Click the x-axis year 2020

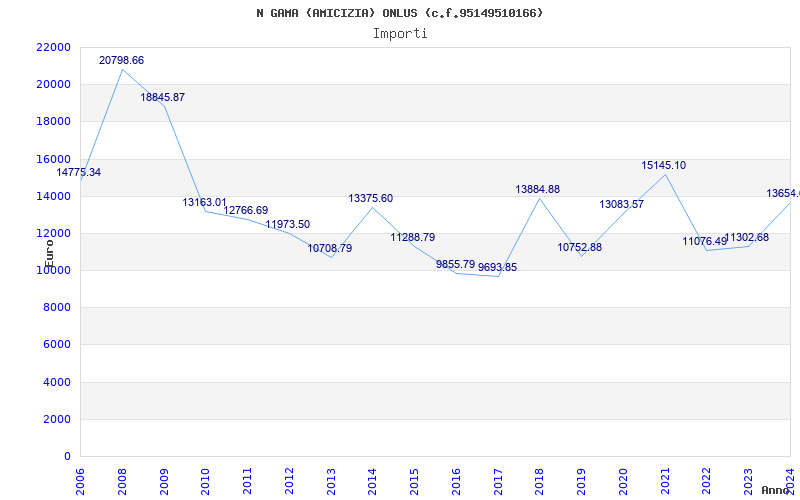623,481
